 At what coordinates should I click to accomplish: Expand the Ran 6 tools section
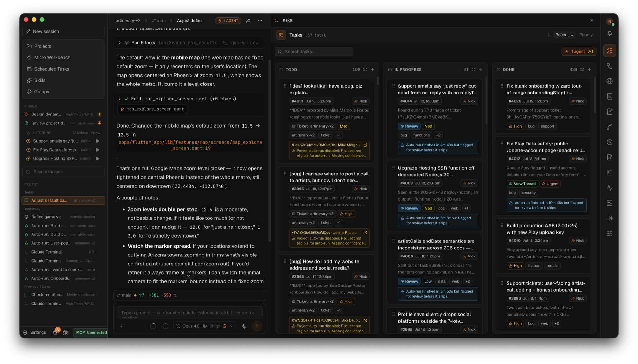coord(189,43)
